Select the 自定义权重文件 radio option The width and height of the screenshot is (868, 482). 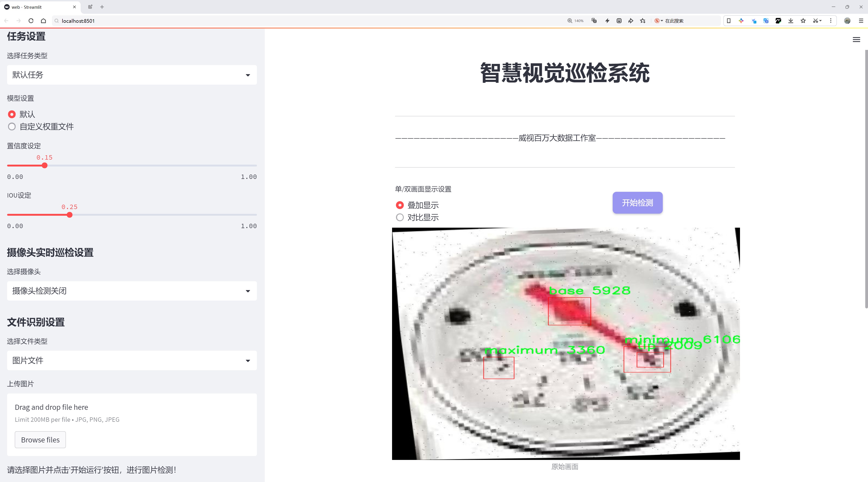click(12, 127)
